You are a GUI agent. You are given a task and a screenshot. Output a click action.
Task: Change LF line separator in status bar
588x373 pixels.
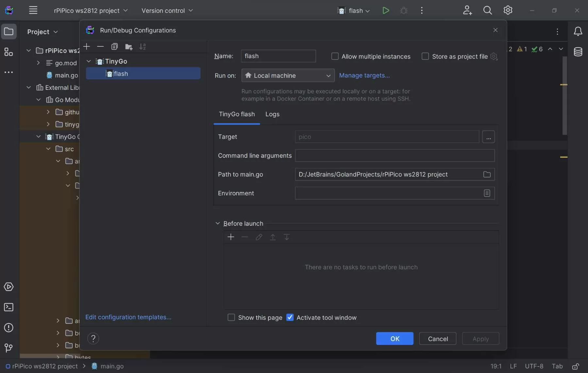tap(513, 366)
